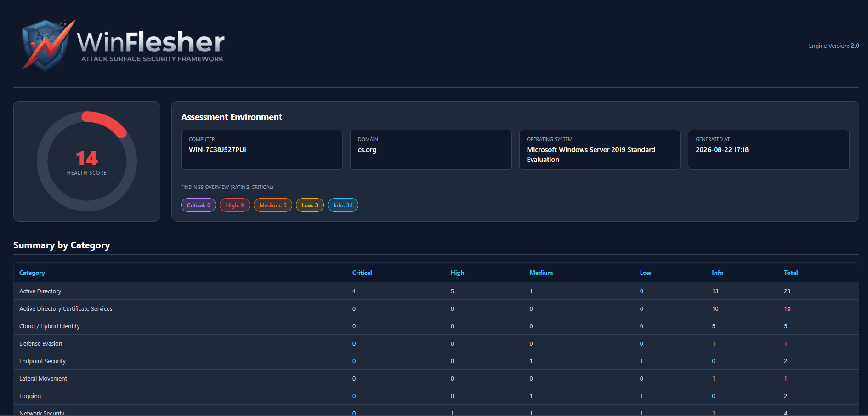The image size is (868, 416).
Task: Select the Lateral Movement category row
Action: [x=436, y=378]
